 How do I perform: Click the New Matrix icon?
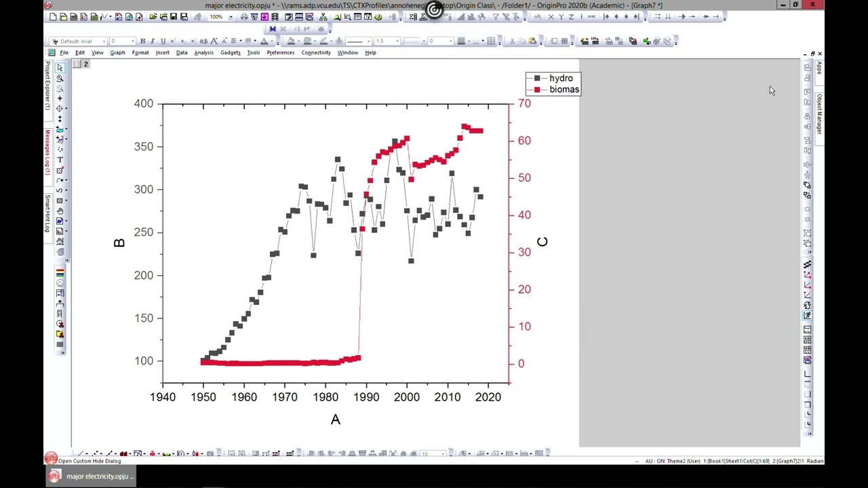[x=94, y=16]
